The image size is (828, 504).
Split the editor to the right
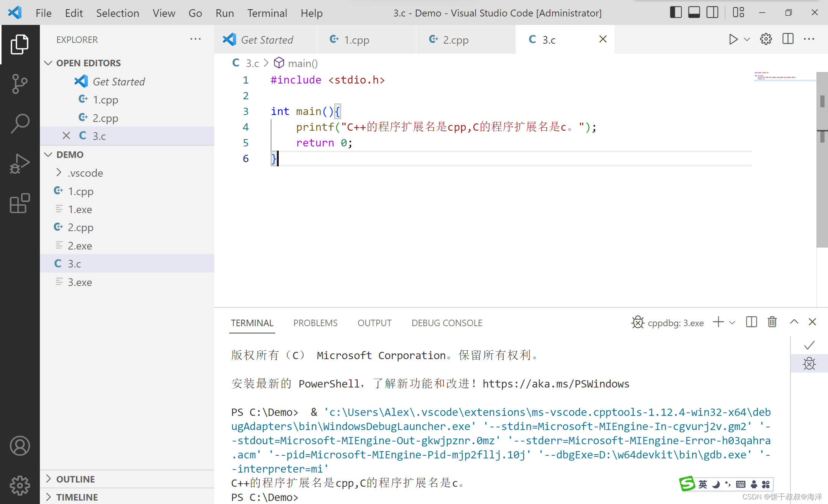tap(788, 39)
